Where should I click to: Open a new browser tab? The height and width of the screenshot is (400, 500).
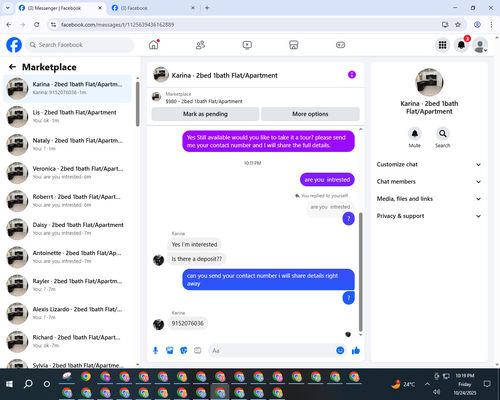click(207, 8)
